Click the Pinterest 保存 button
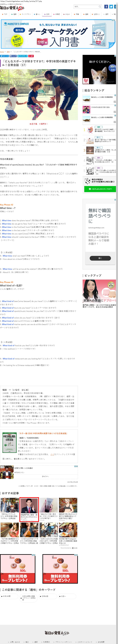This screenshot has width=118, height=644. pyautogui.click(x=31, y=56)
